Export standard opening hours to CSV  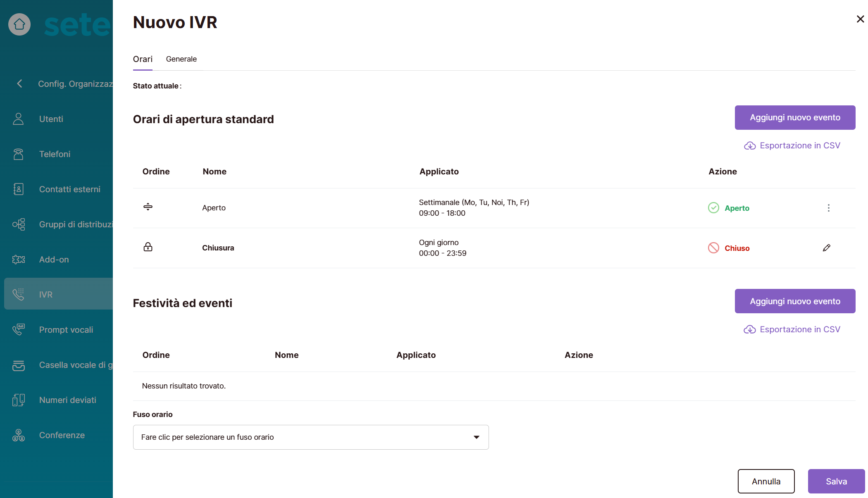792,145
